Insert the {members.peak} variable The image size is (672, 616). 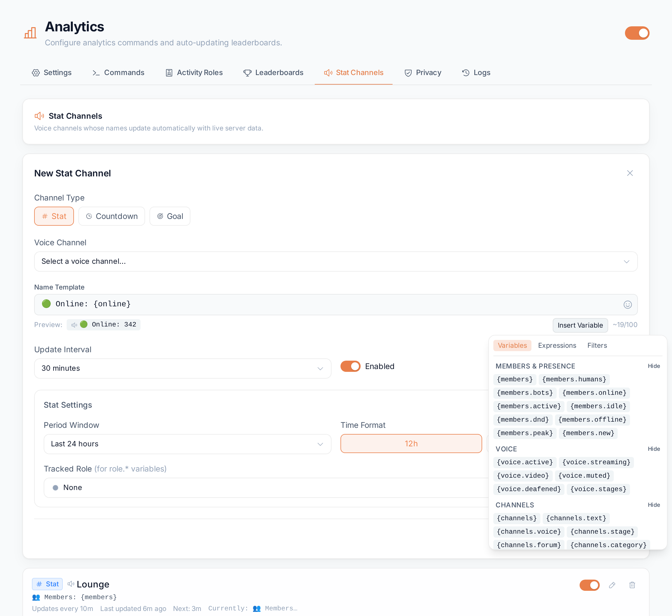pos(525,433)
